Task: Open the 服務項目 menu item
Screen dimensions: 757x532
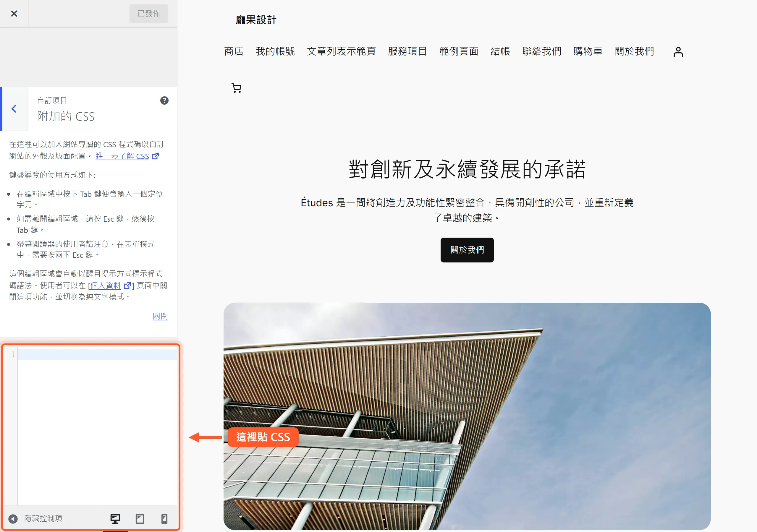Action: pos(407,51)
